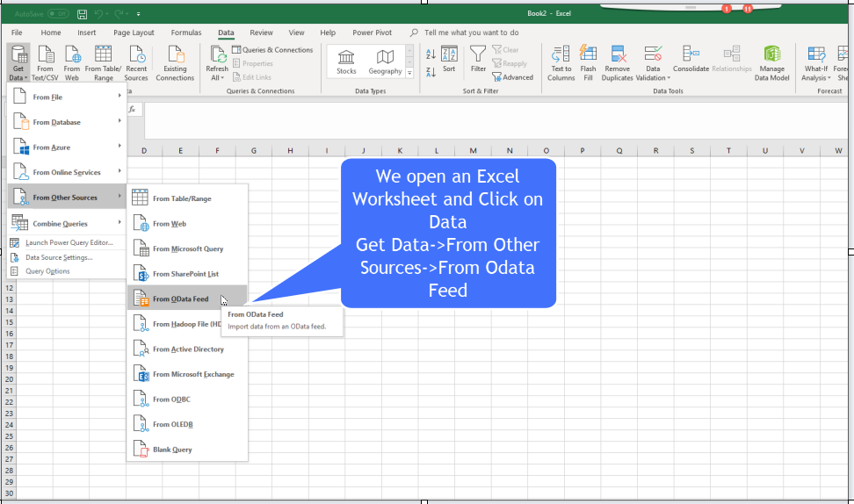Click the Filter funnel icon
This screenshot has height=504, width=854.
(x=478, y=59)
